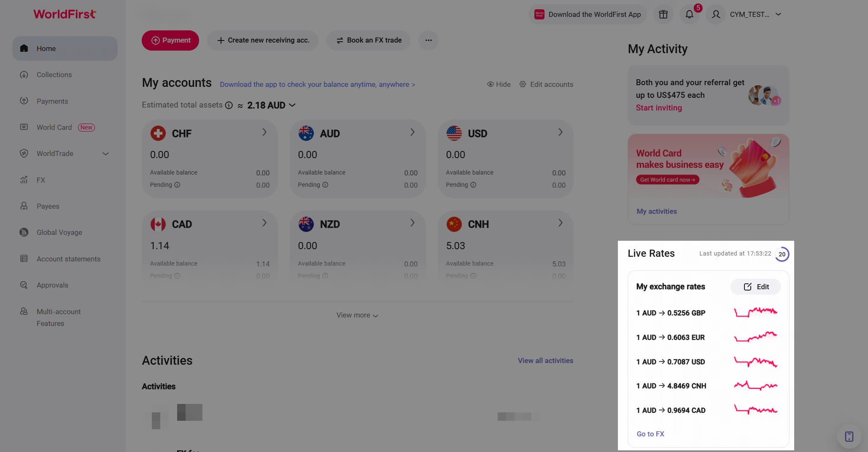Screen dimensions: 868x452
Task: Click the red Payment button
Action: point(170,40)
